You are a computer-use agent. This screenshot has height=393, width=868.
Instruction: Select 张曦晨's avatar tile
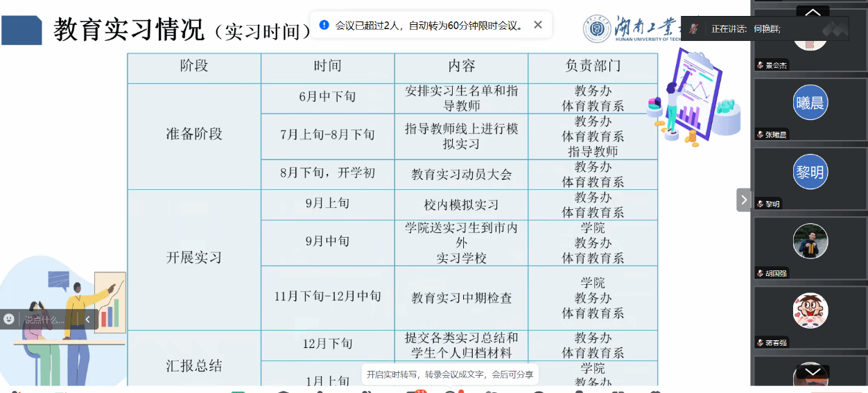[810, 103]
